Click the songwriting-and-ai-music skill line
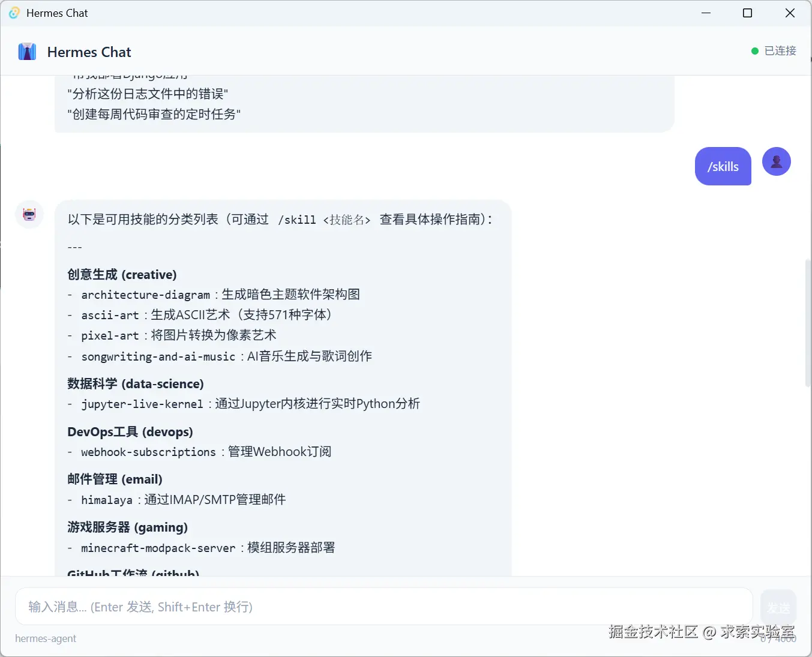 click(220, 356)
